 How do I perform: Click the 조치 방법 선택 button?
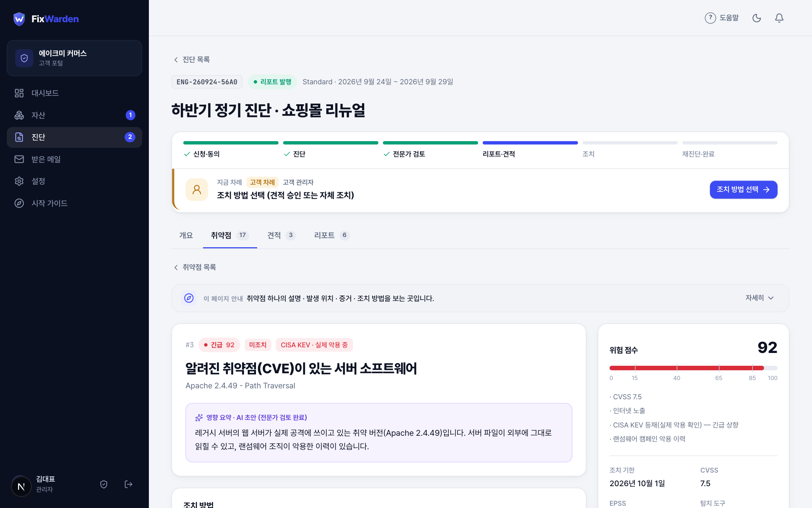tap(743, 189)
